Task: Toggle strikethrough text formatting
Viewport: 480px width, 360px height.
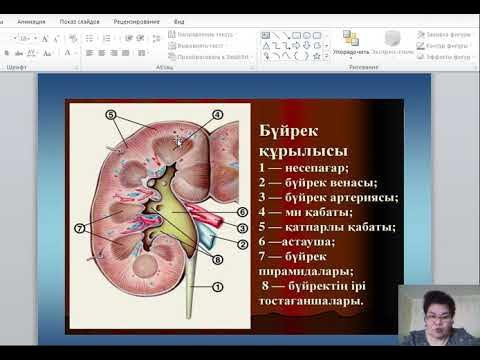Action: [x=19, y=53]
